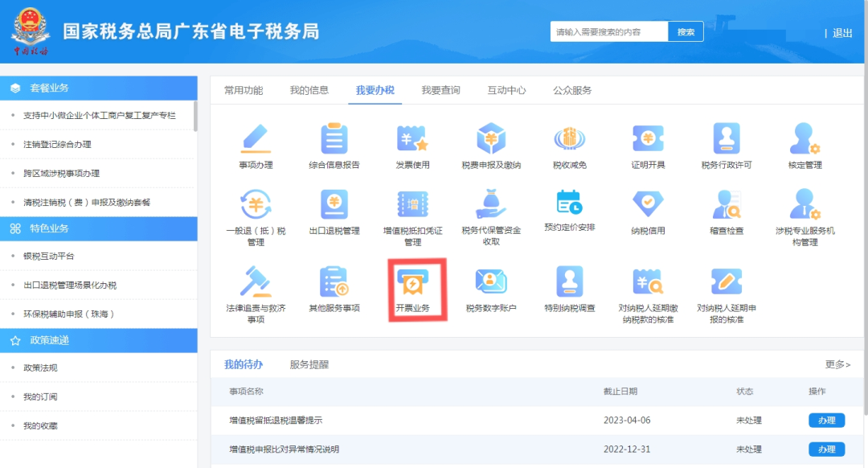This screenshot has width=868, height=468.
Task: Click the sidebar vertical scrollbar
Action: [x=195, y=116]
